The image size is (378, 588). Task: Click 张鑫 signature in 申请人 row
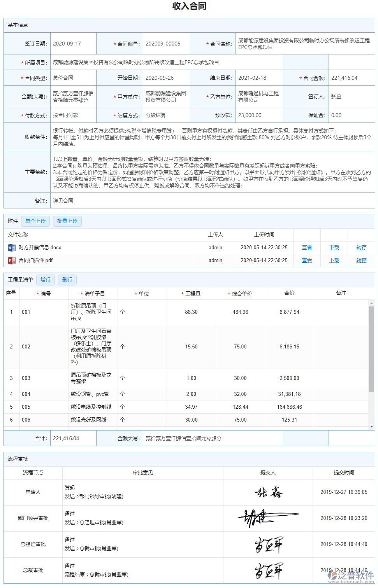268,492
